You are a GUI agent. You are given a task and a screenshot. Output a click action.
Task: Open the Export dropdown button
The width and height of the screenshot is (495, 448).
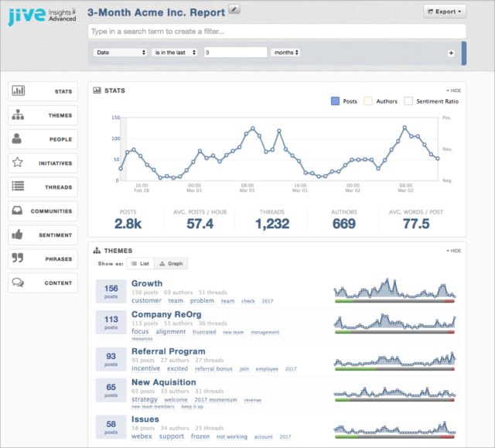[x=445, y=12]
